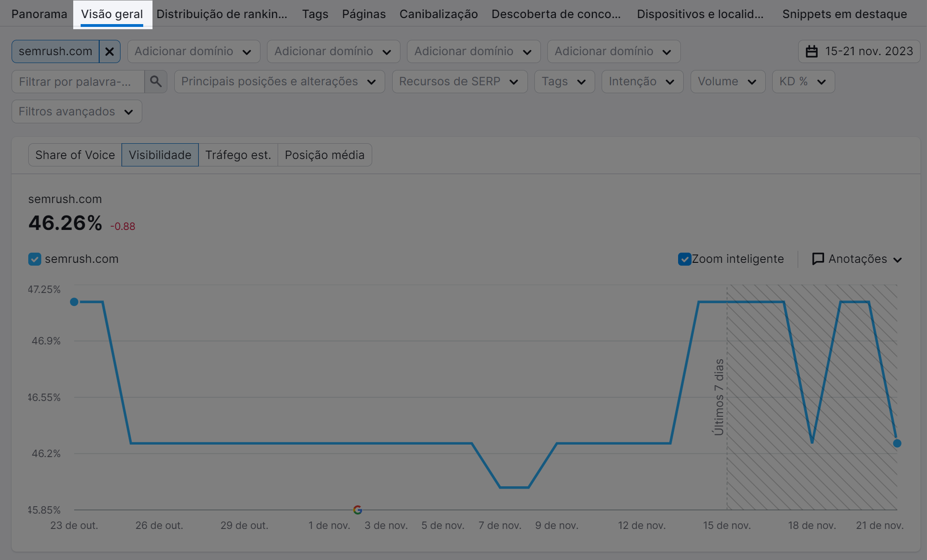Open the Canibalização tab

(x=438, y=14)
